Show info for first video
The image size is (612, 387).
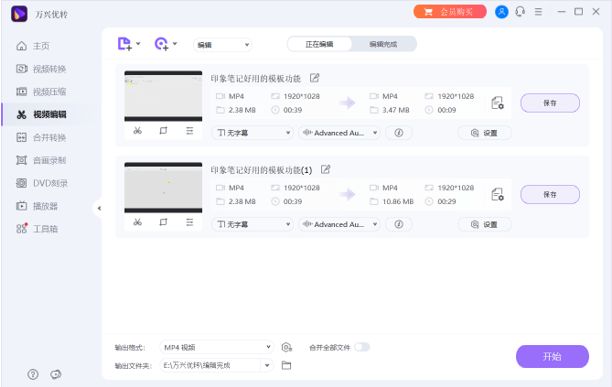tap(399, 133)
